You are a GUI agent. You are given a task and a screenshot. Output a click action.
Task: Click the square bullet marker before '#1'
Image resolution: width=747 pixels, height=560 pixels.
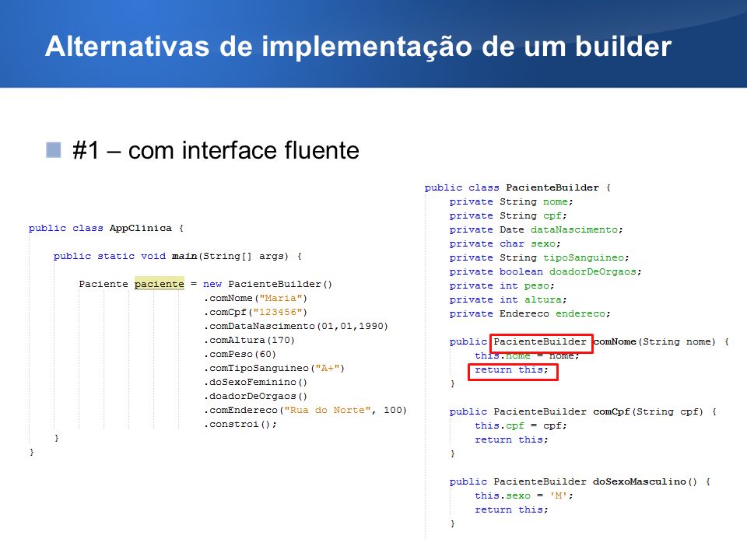click(x=54, y=150)
